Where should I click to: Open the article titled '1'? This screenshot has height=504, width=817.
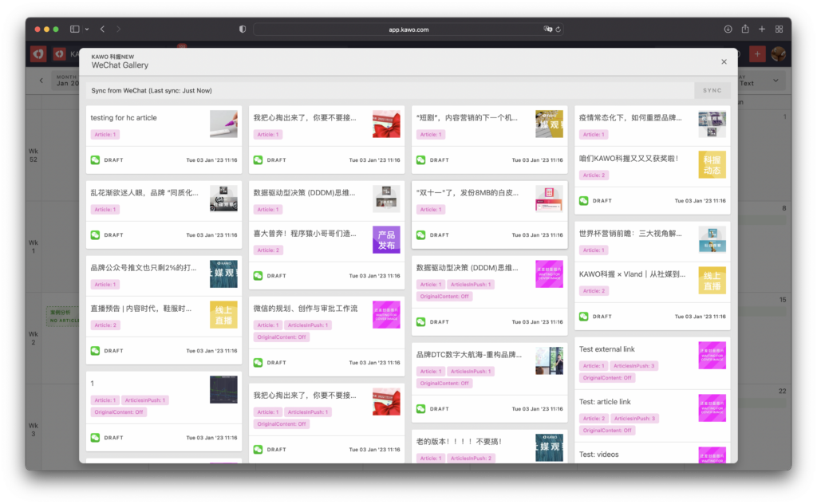point(93,384)
